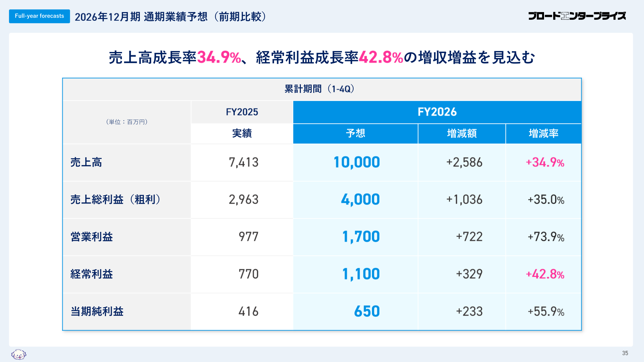Click the +35.0% change rate

click(x=546, y=200)
